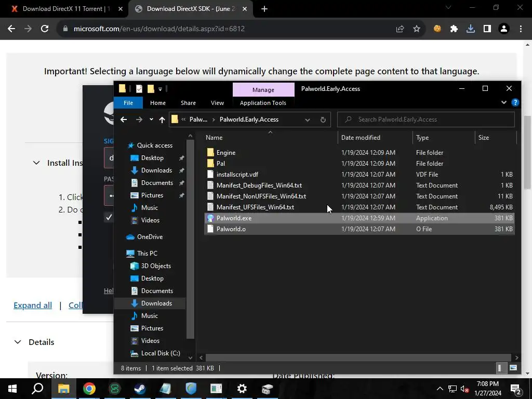Open the View ribbon tab
Viewport: 532px width, 399px height.
(x=217, y=103)
